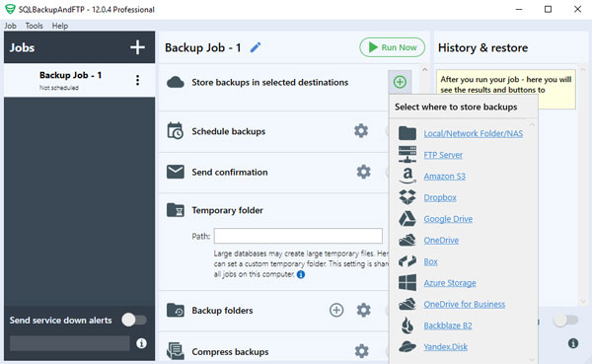The image size is (592, 364).
Task: Click the OneDrive cloud icon
Action: click(x=407, y=240)
